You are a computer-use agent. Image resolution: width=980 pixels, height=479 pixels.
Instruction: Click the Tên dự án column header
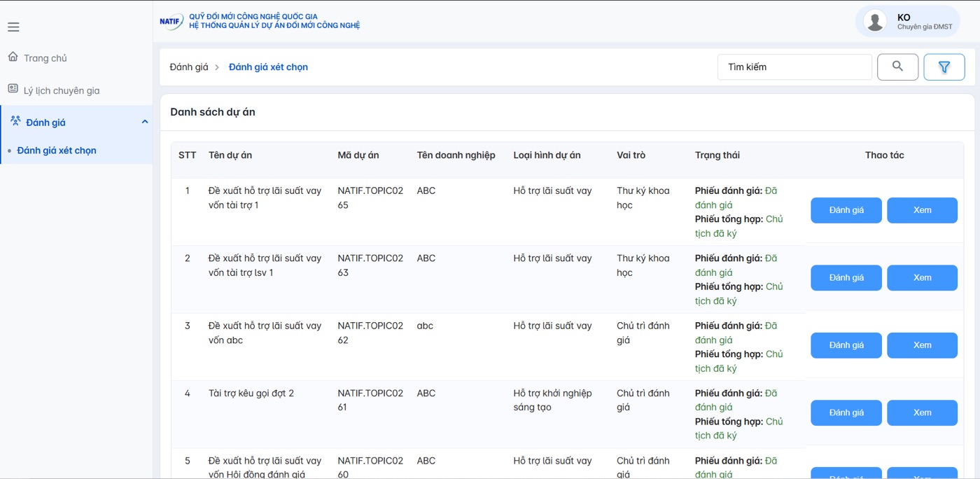(230, 155)
